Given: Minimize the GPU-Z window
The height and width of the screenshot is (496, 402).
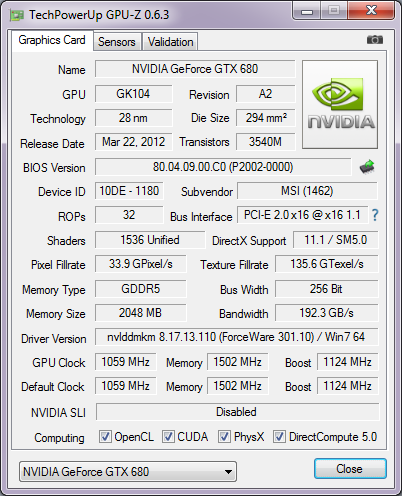Looking at the screenshot, I should [x=307, y=11].
